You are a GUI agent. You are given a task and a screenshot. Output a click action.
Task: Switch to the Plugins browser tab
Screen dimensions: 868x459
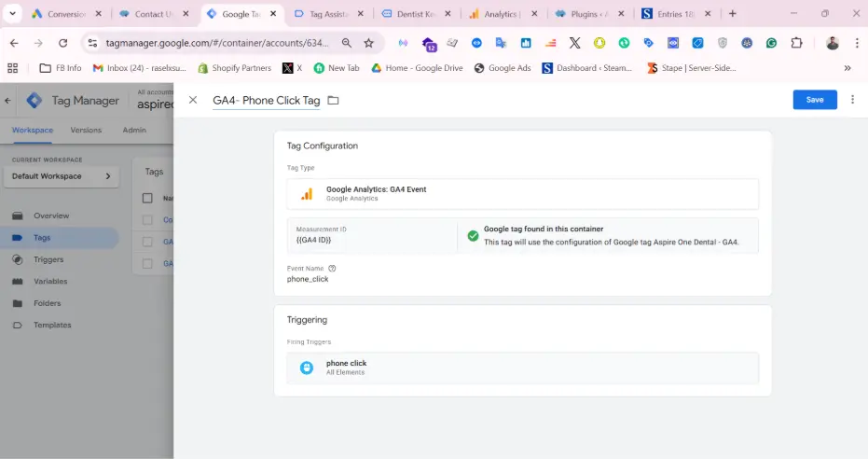click(x=589, y=14)
